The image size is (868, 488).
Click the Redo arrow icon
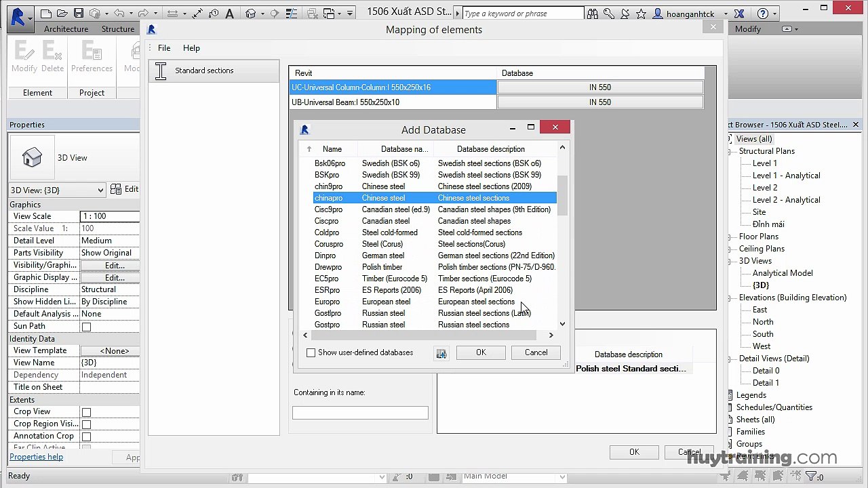[142, 14]
